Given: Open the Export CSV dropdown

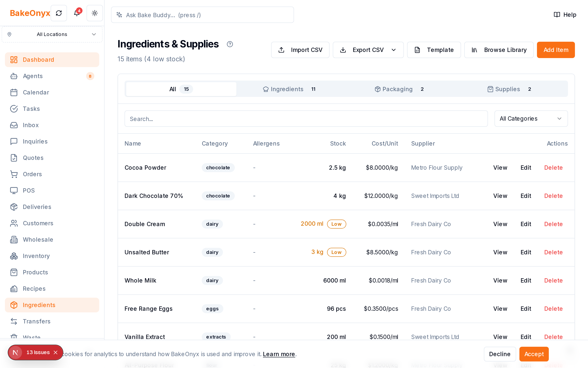Looking at the screenshot, I should [368, 50].
